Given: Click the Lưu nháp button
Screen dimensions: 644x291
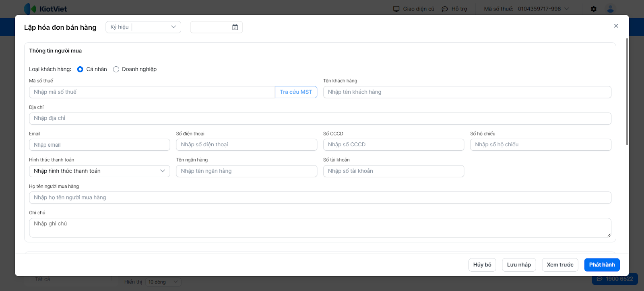Looking at the screenshot, I should 519,265.
